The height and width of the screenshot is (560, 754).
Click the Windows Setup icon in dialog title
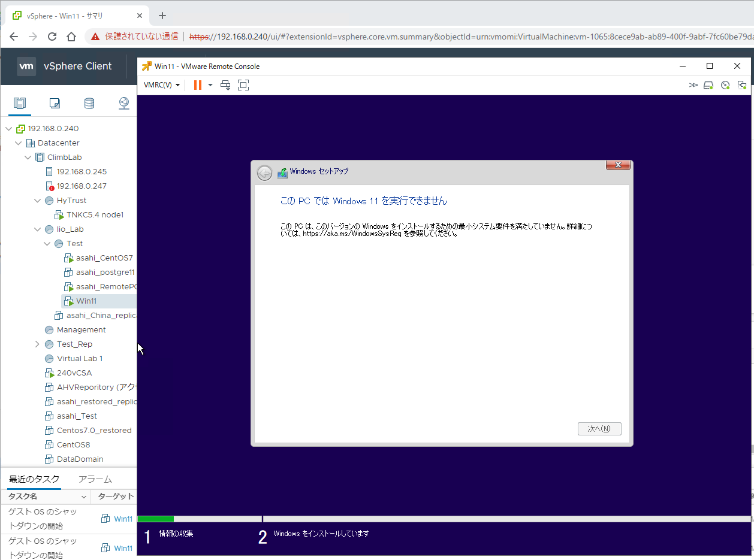click(x=282, y=172)
